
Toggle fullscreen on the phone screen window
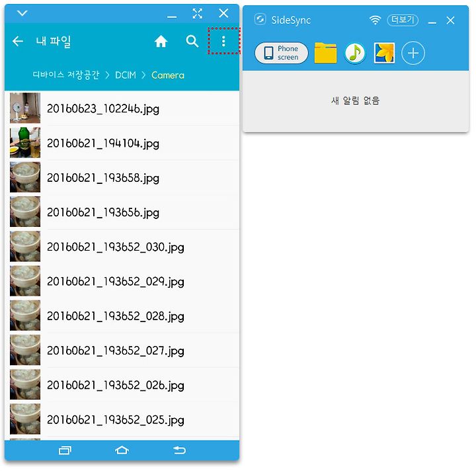point(197,13)
